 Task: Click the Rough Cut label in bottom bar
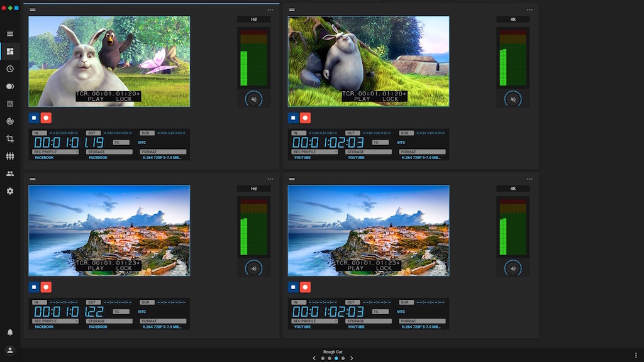click(x=333, y=352)
